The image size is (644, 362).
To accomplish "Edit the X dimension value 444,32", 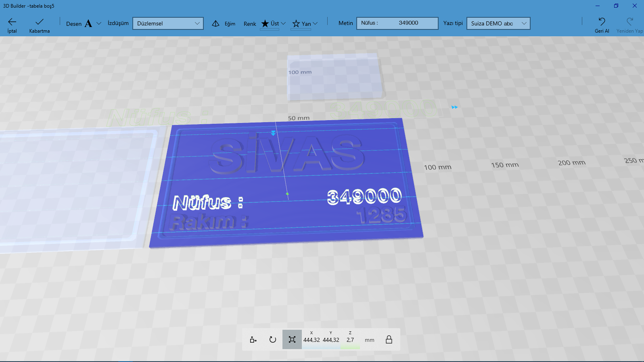I will tap(312, 340).
